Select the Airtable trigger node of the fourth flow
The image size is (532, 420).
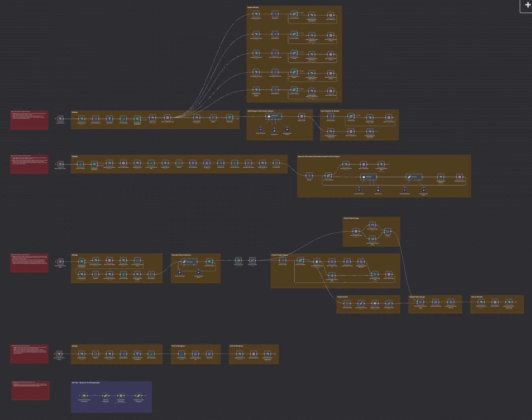(x=59, y=354)
